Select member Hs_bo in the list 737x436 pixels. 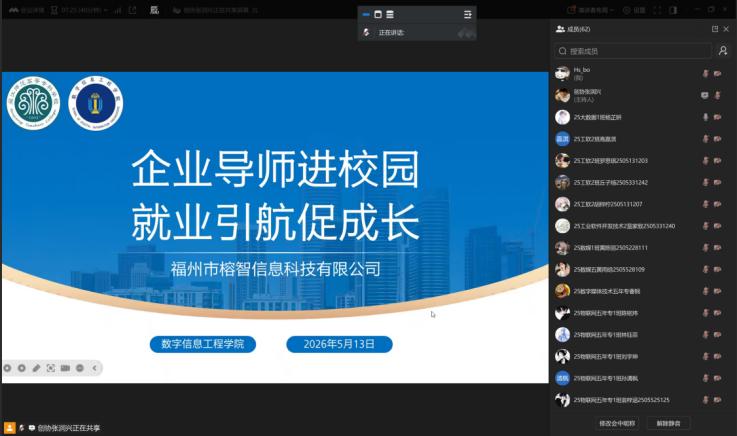click(641, 73)
